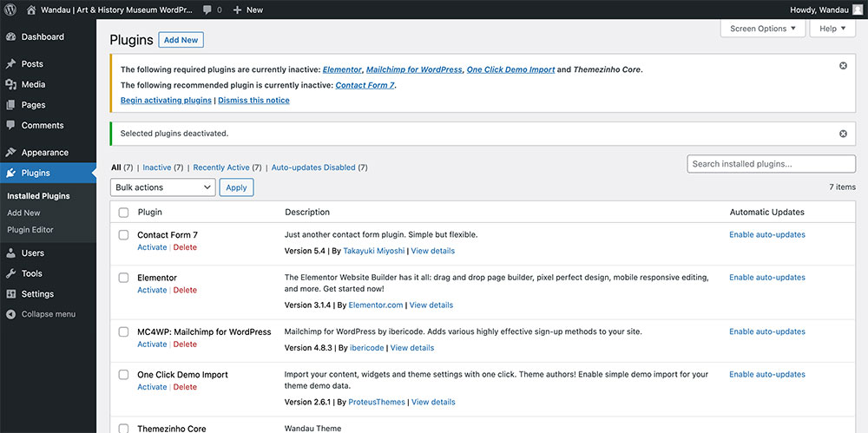Click the Collapse menu arrow icon
The width and height of the screenshot is (868, 433).
pos(10,314)
